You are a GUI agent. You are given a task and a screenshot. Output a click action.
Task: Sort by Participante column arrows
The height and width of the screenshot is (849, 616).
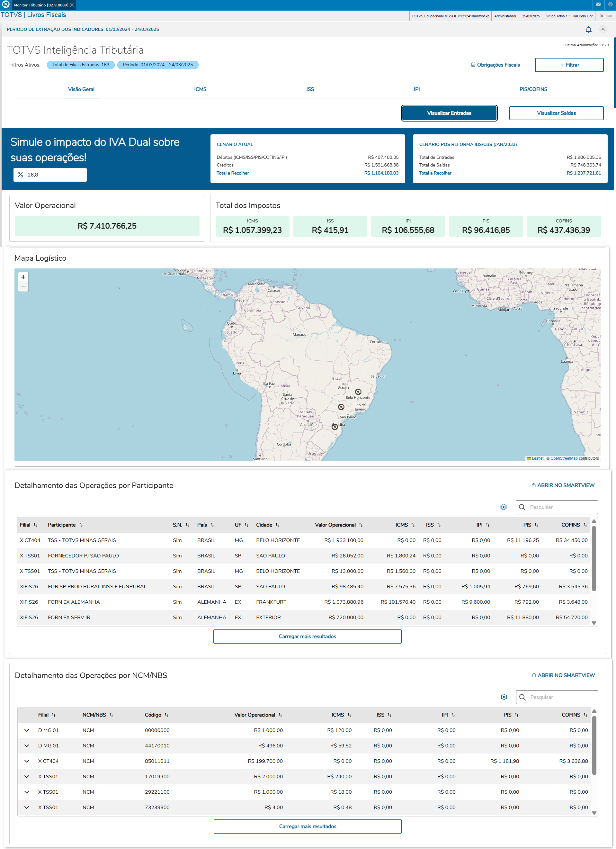(81, 525)
